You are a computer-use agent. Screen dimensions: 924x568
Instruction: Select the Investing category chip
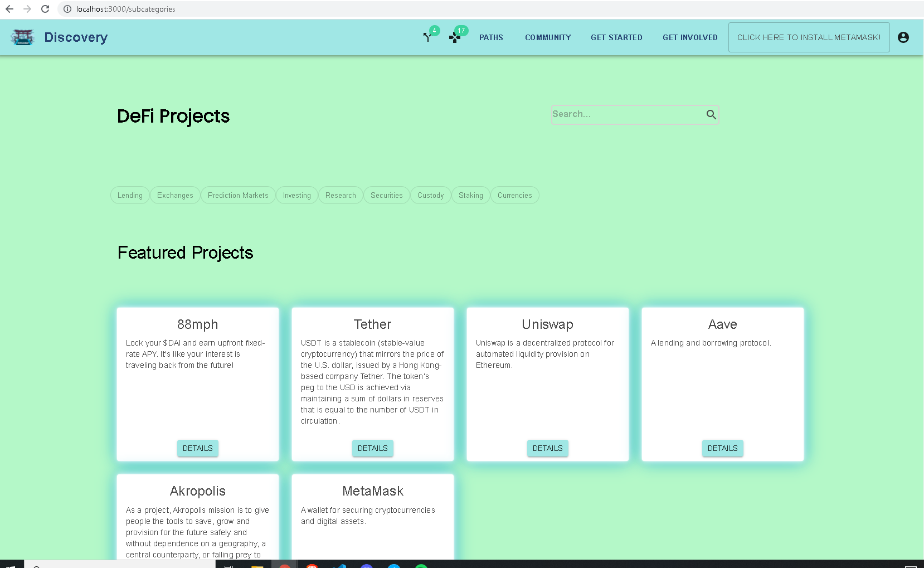[x=297, y=195]
